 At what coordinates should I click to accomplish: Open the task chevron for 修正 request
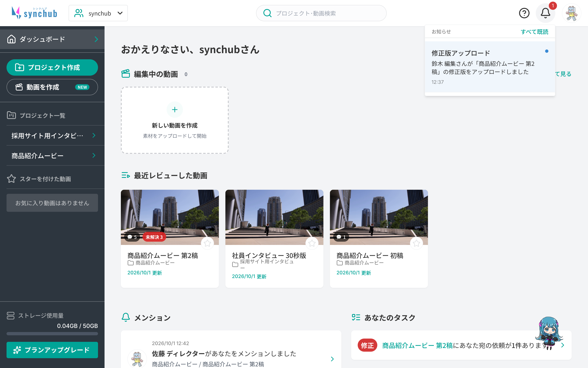point(563,345)
